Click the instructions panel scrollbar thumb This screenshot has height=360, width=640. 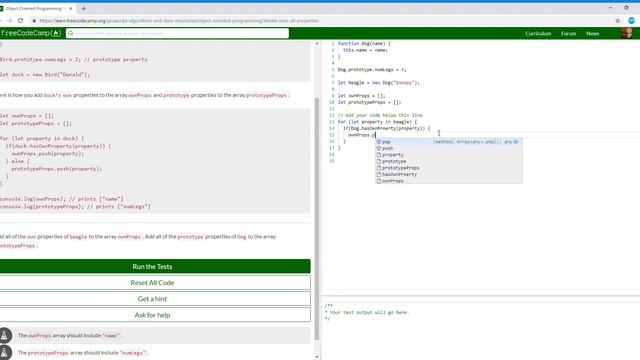317,219
